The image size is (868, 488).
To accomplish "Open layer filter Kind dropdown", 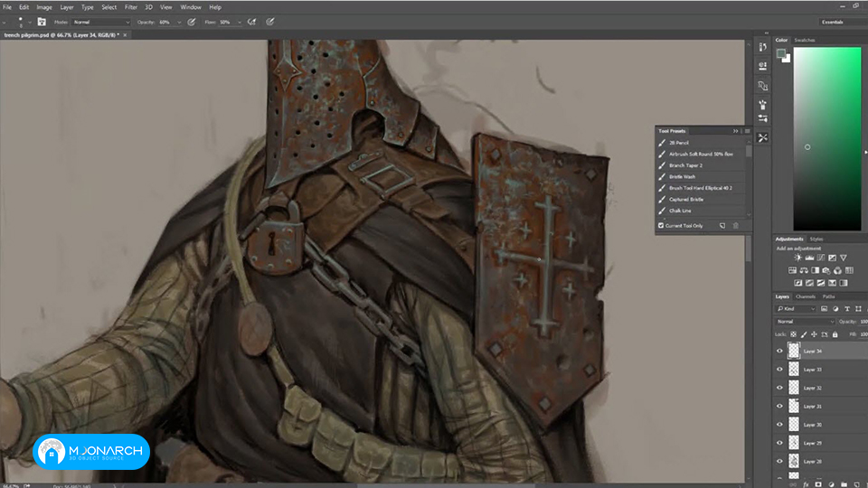I will 796,309.
